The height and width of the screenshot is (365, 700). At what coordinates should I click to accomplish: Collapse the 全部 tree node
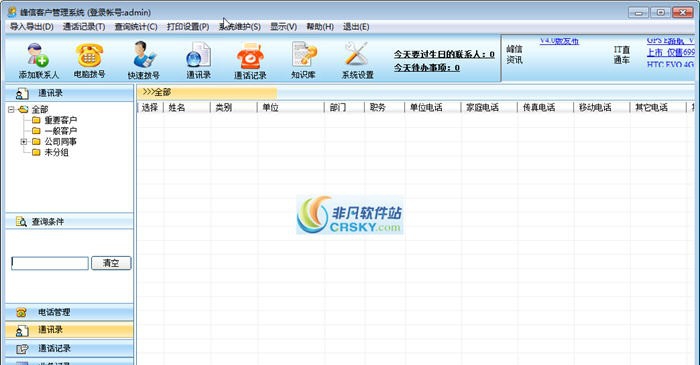pyautogui.click(x=12, y=109)
